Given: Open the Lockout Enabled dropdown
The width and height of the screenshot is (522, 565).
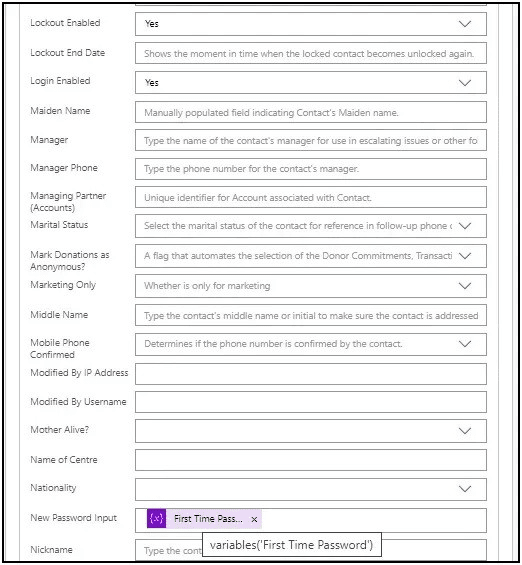Looking at the screenshot, I should [311, 24].
